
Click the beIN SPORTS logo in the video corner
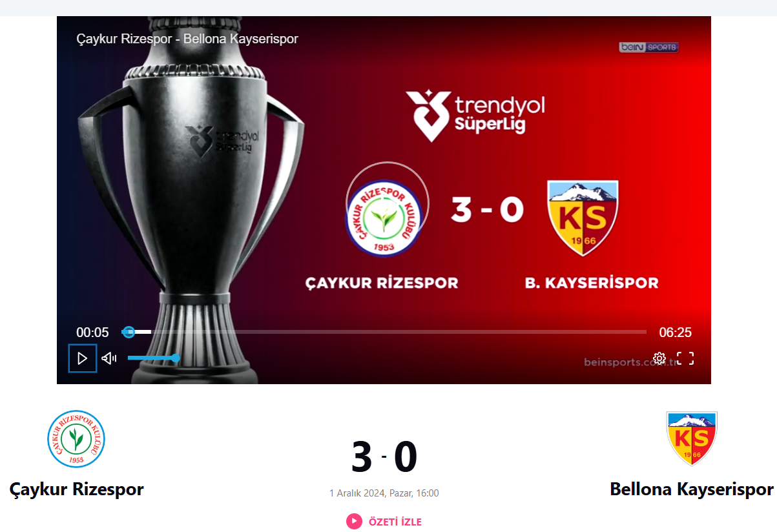point(648,47)
